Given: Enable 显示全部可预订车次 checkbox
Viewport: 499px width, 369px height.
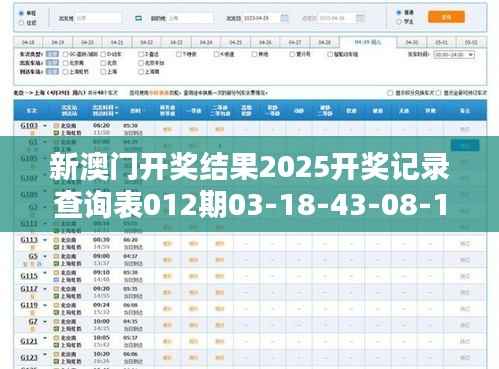Looking at the screenshot, I should coord(439,93).
